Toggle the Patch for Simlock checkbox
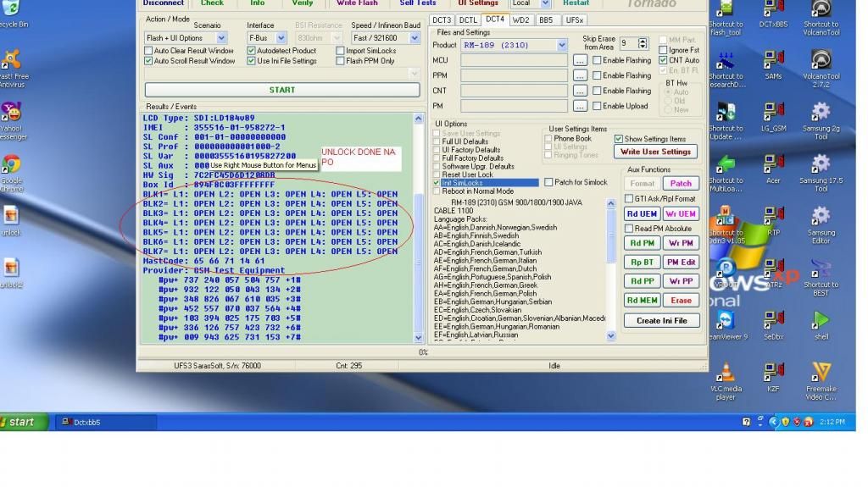The image size is (868, 487). click(548, 182)
